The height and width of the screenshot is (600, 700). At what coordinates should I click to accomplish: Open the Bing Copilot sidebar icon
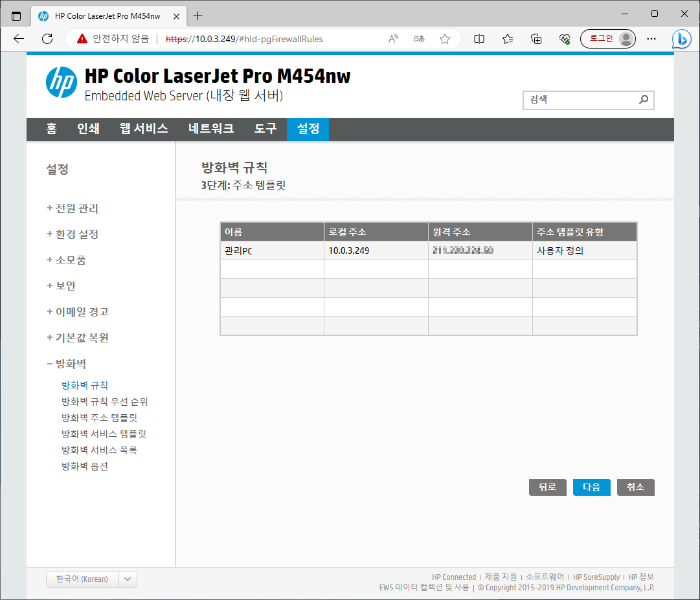pos(682,39)
